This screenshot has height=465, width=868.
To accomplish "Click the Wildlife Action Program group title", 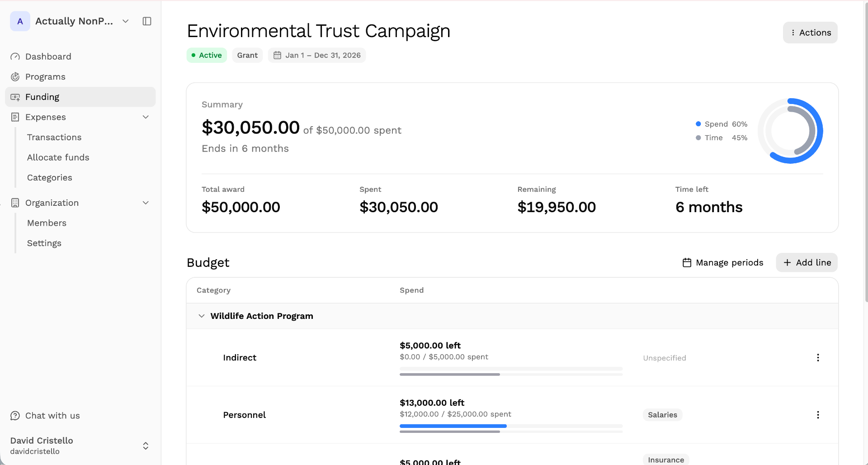I will point(262,316).
